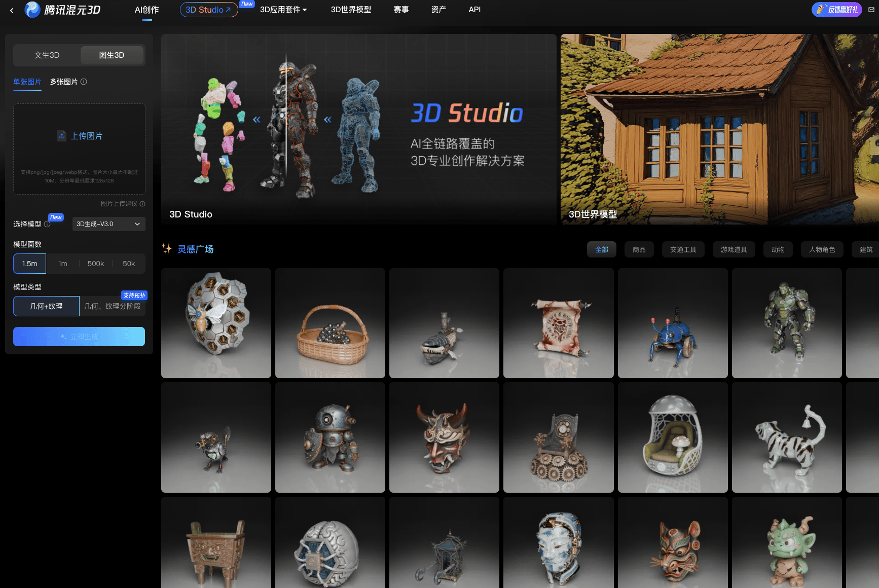Open the painted cat mask thumbnail
The height and width of the screenshot is (588, 879).
(673, 542)
